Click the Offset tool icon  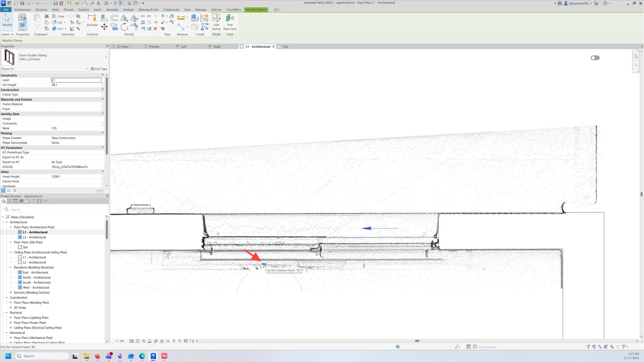[114, 18]
